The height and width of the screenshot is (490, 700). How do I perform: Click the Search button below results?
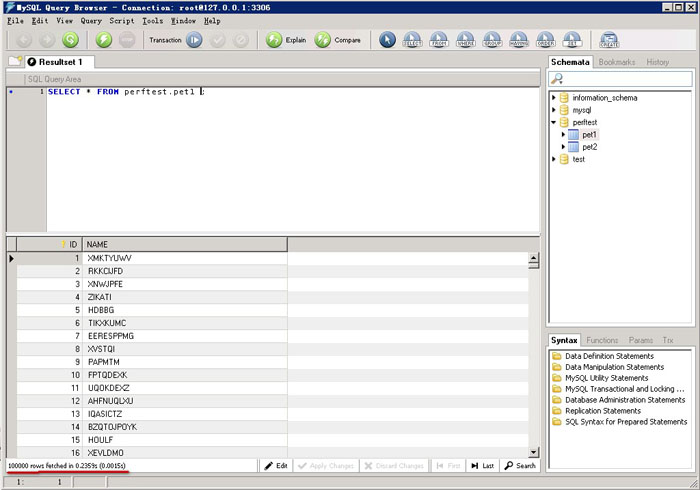coord(520,466)
